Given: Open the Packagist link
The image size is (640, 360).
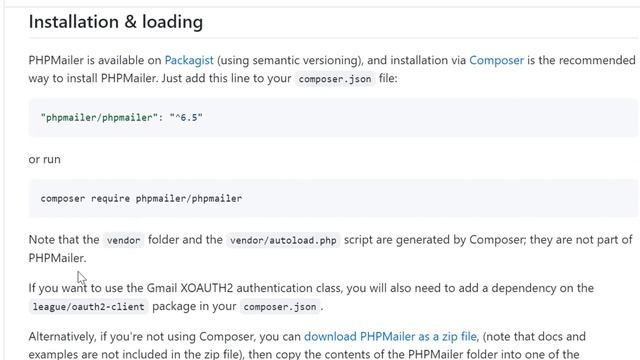Looking at the screenshot, I should click(189, 60).
